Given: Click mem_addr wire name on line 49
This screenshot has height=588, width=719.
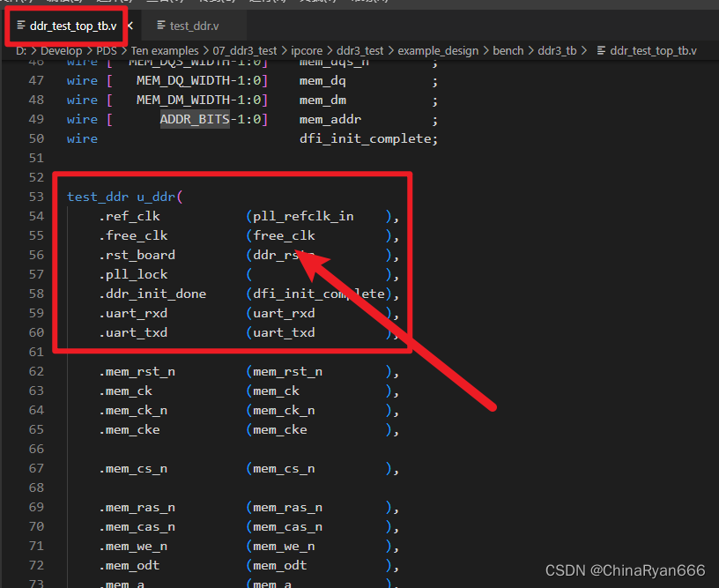Looking at the screenshot, I should click(330, 119).
